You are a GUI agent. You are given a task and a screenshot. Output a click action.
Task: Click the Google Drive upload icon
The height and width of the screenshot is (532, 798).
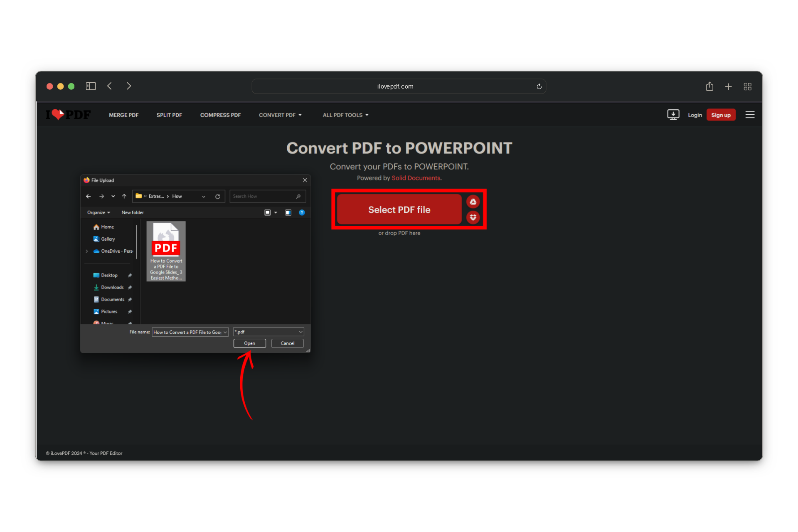click(473, 202)
